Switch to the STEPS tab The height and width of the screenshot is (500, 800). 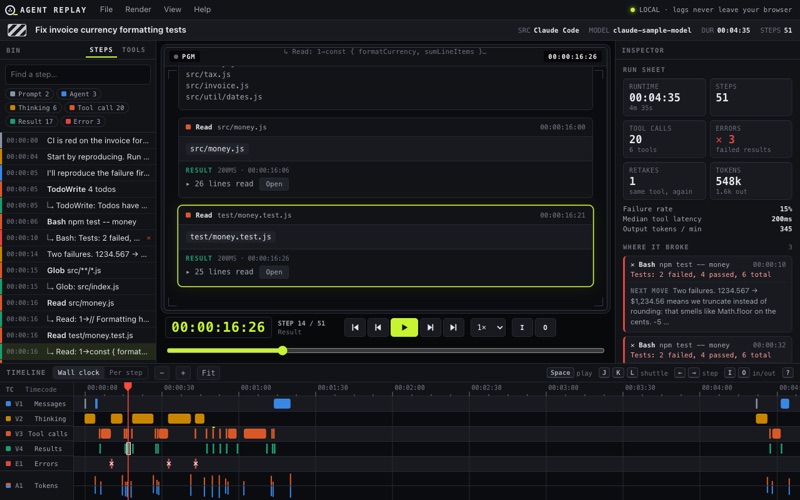pos(101,50)
